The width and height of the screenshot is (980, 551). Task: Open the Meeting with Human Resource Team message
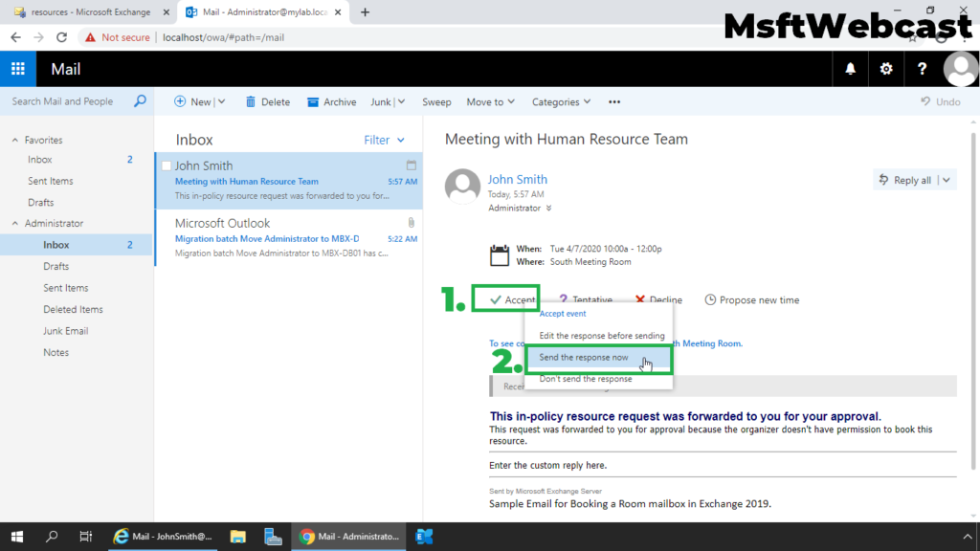(x=289, y=181)
